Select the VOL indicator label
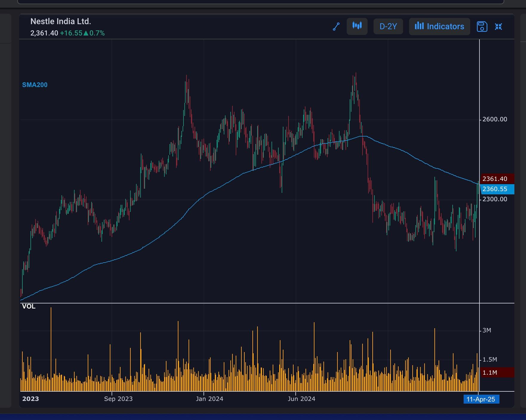This screenshot has height=420, width=526. click(x=29, y=306)
